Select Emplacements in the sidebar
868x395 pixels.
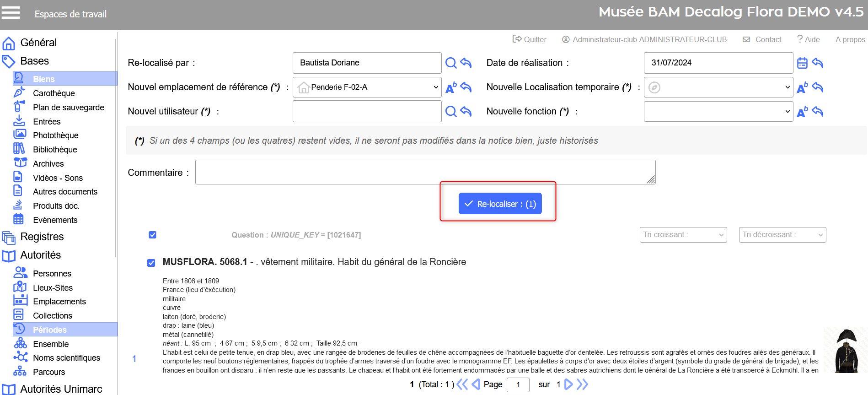pyautogui.click(x=59, y=302)
